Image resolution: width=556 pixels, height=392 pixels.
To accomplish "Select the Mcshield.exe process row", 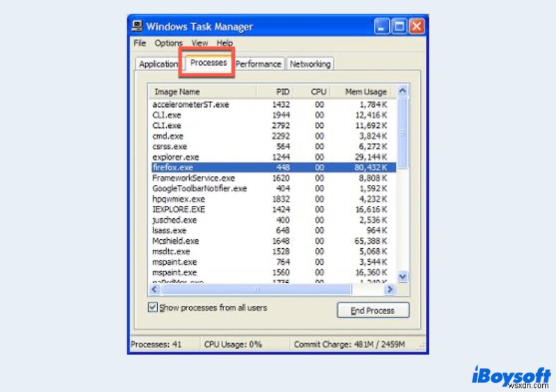I will click(x=273, y=241).
